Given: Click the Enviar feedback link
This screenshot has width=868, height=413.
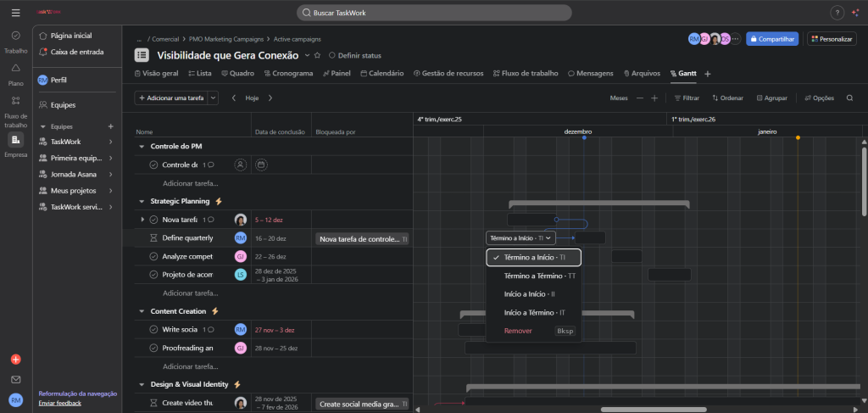Looking at the screenshot, I should tap(60, 403).
